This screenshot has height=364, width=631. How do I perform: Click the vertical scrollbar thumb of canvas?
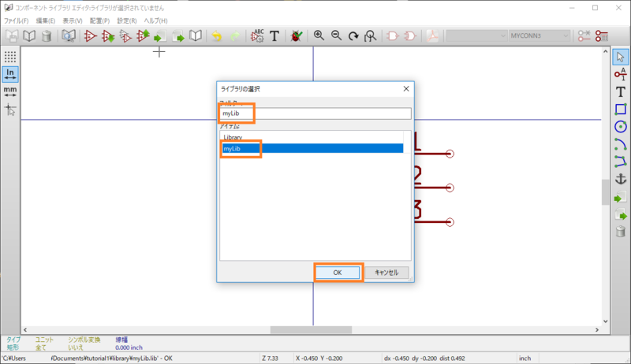coord(606,192)
